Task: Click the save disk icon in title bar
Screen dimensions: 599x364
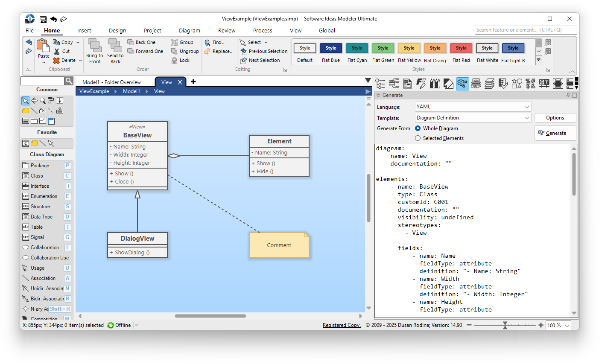Action: (43, 19)
